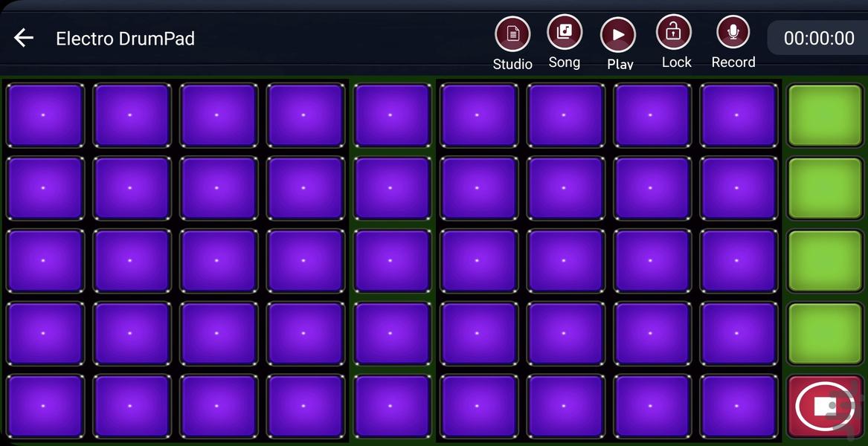Hit the bottom-left purple drum pad
The image size is (868, 446).
[x=45, y=406]
